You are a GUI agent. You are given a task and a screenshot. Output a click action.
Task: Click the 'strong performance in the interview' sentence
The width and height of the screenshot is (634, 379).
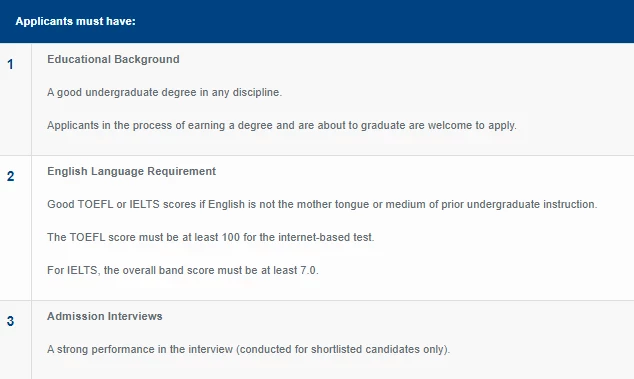pyautogui.click(x=248, y=349)
